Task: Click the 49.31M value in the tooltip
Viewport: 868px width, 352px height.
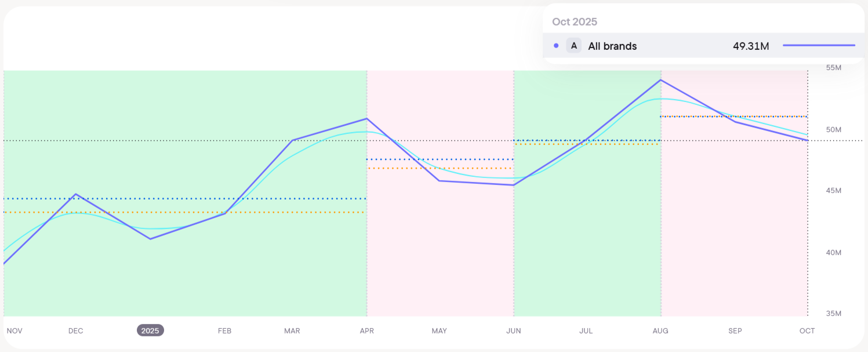Action: pos(751,46)
